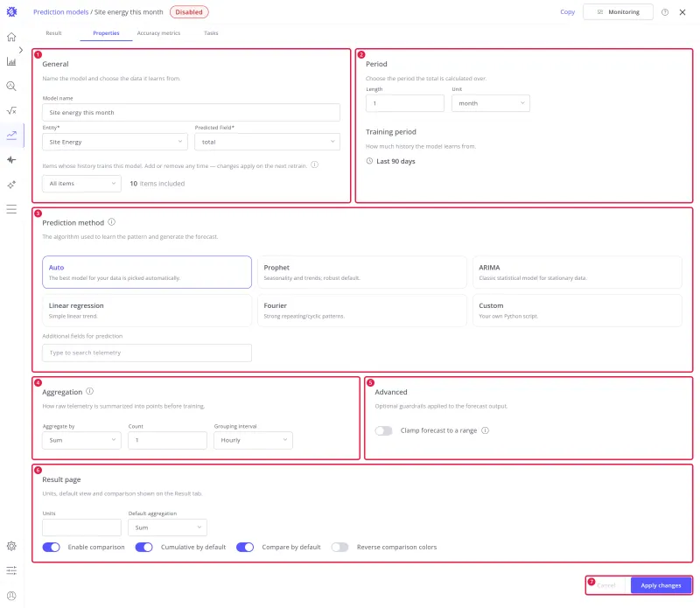The image size is (700, 608).
Task: Open the square root formulas icon
Action: click(x=11, y=111)
